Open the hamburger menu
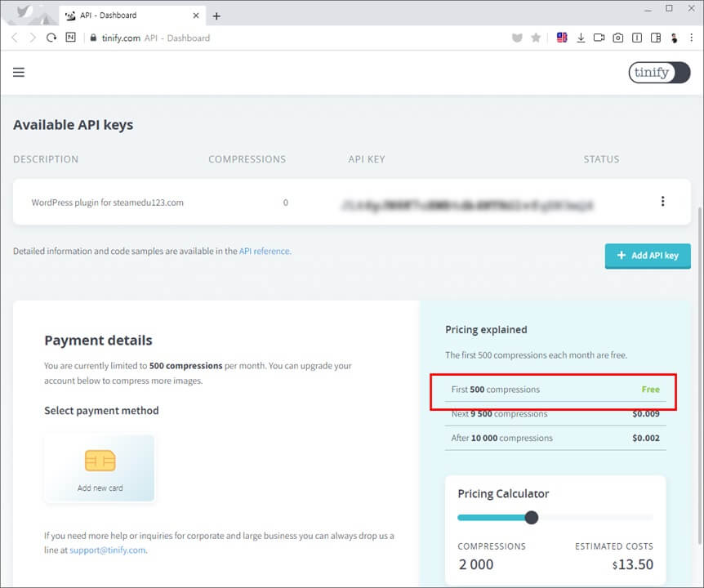This screenshot has width=704, height=588. tap(19, 72)
